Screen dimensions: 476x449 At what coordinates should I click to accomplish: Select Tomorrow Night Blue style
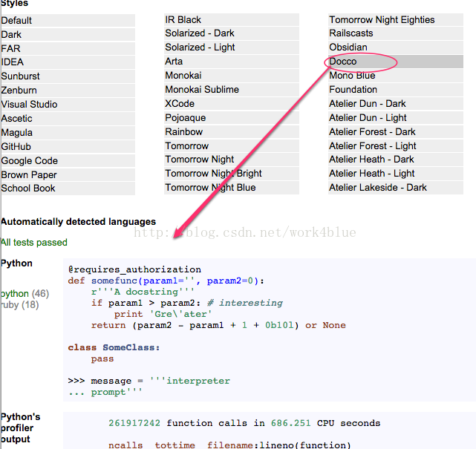click(232, 188)
